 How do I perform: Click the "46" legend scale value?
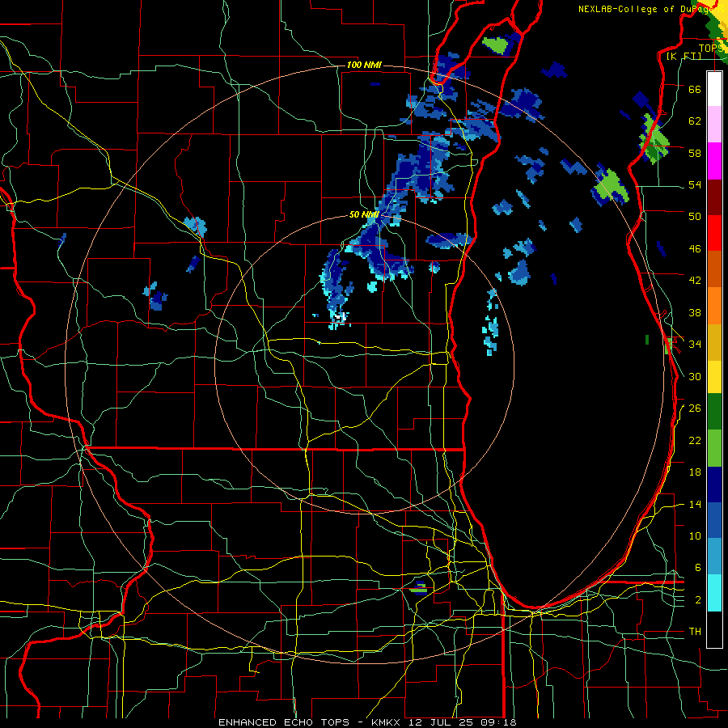695,249
